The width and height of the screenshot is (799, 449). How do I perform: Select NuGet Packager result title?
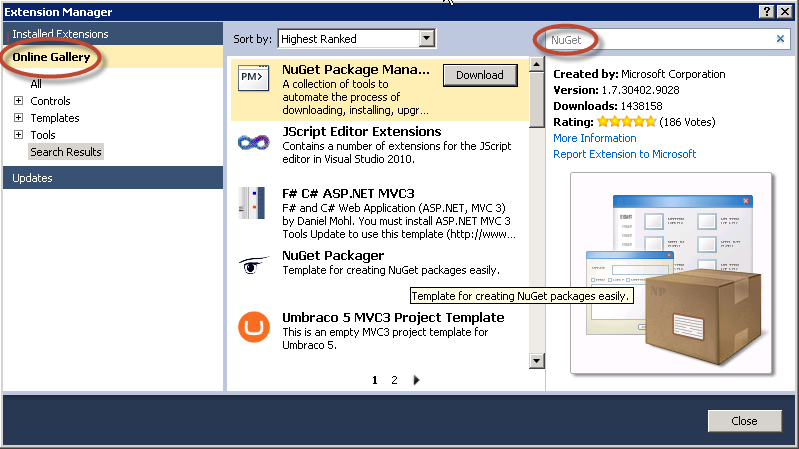pos(333,256)
